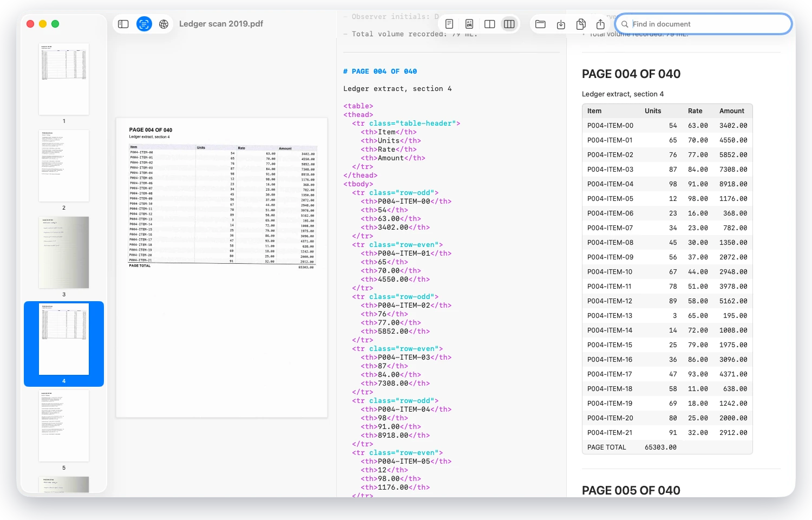
Task: Switch to two-column split view
Action: point(490,24)
